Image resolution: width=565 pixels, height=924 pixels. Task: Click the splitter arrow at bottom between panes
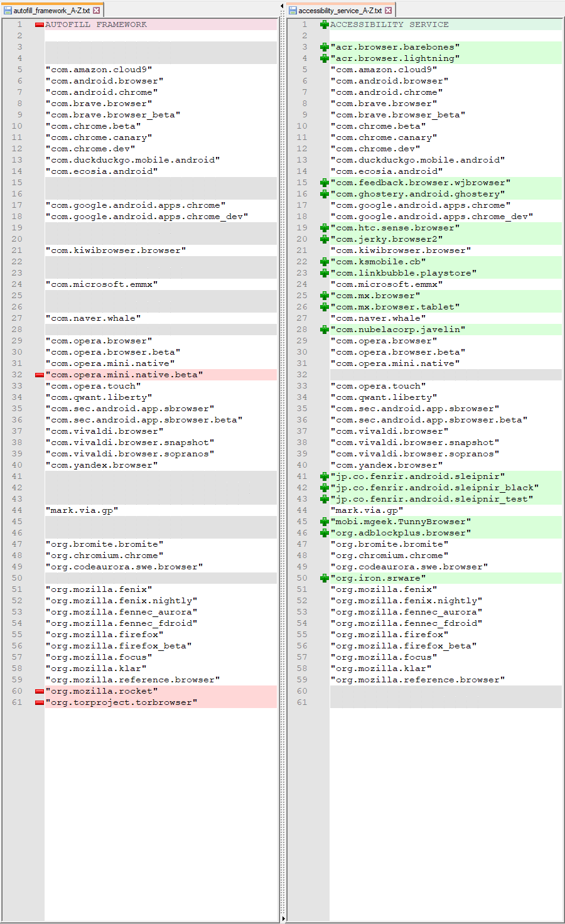282,918
